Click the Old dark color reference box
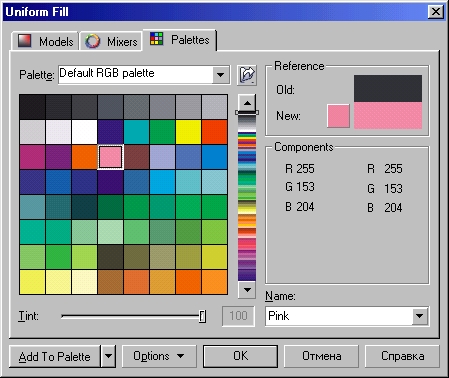Viewport: 449px width, 378px height. [x=388, y=89]
